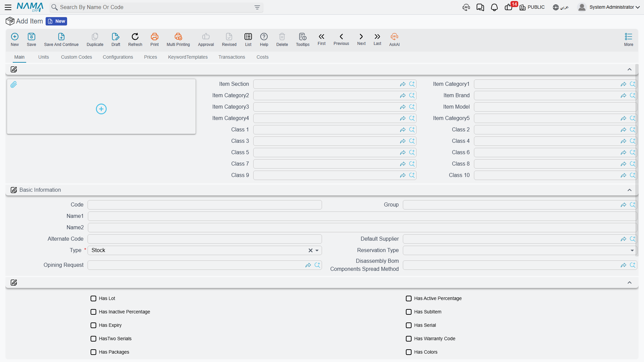Launch AskAI assistant
Screen dimensions: 644x362
pos(394,40)
